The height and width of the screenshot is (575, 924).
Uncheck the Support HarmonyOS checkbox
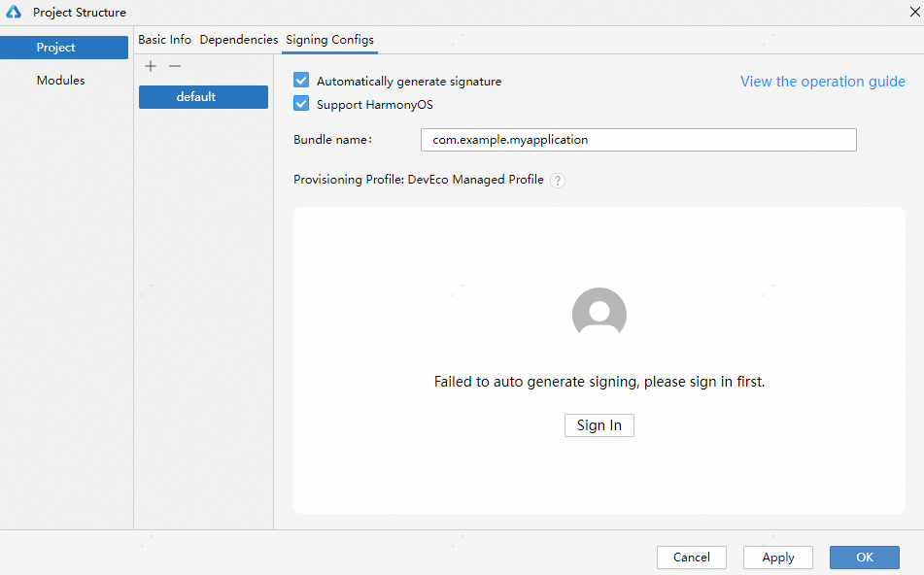pos(301,104)
